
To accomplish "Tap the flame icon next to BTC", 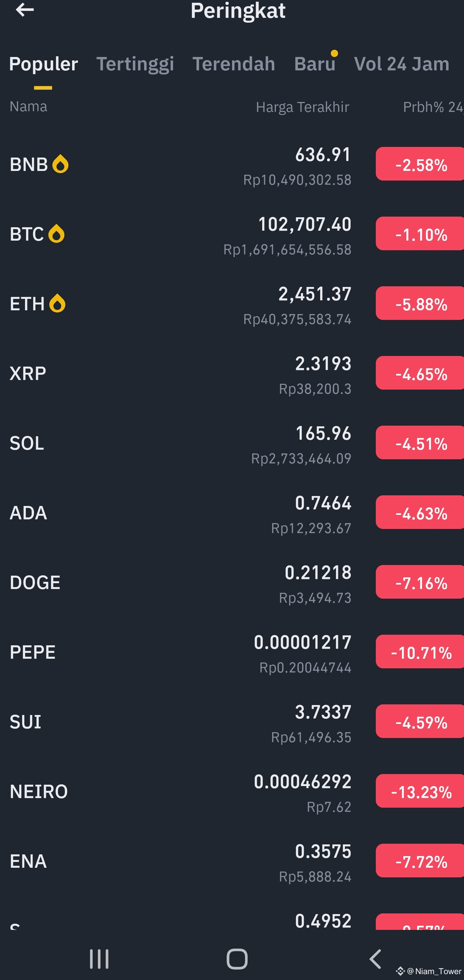I will [56, 234].
